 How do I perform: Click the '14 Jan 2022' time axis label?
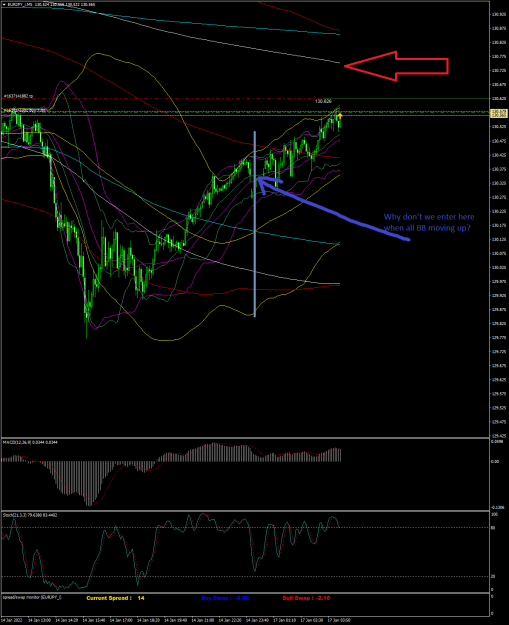point(10,621)
